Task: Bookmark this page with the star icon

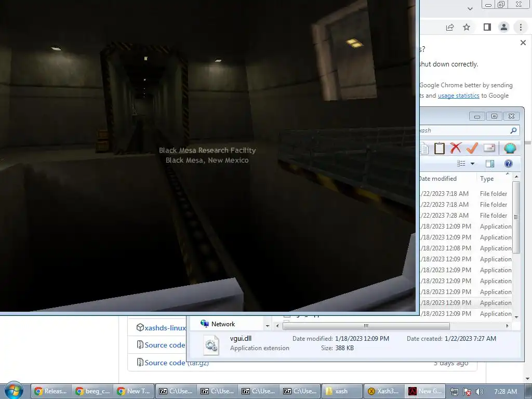Action: (467, 27)
